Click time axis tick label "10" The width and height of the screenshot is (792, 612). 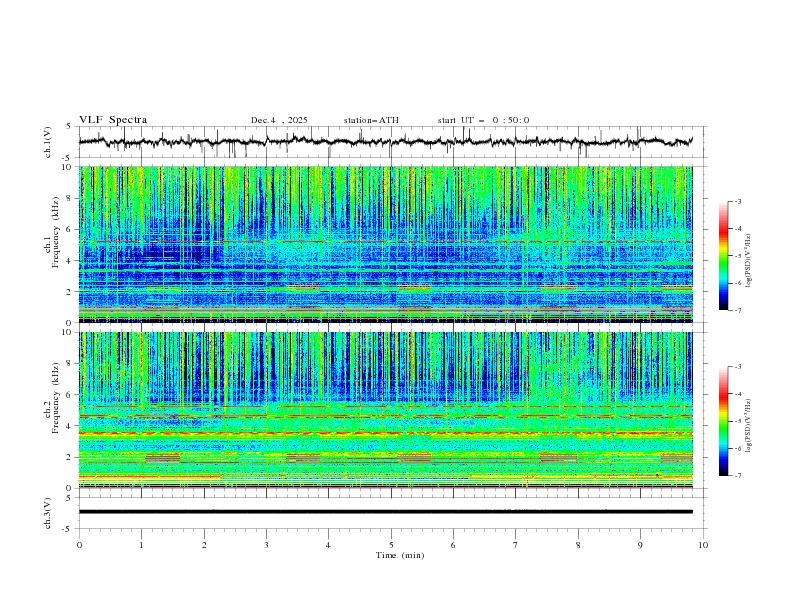(703, 545)
